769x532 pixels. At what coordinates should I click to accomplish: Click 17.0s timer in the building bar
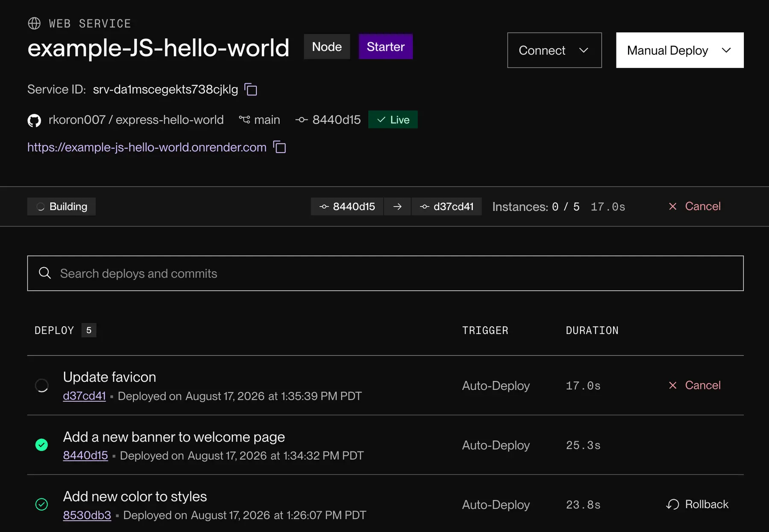pyautogui.click(x=608, y=207)
